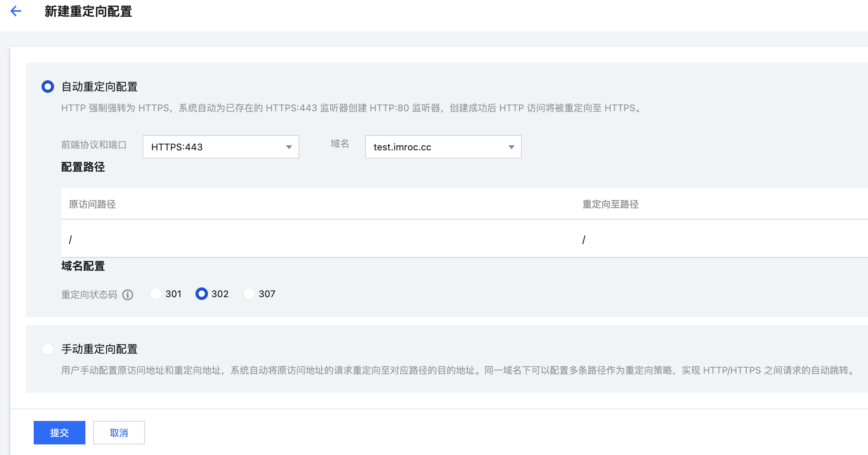Click the arrow on the HTTPS:443 dropdown

point(289,147)
